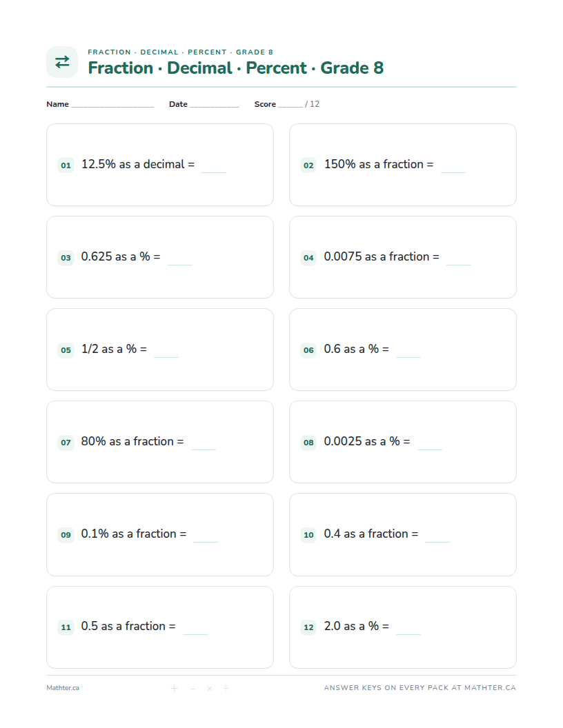Click the answer keys at MATHTER.CA text
563x728 pixels.
tap(420, 687)
